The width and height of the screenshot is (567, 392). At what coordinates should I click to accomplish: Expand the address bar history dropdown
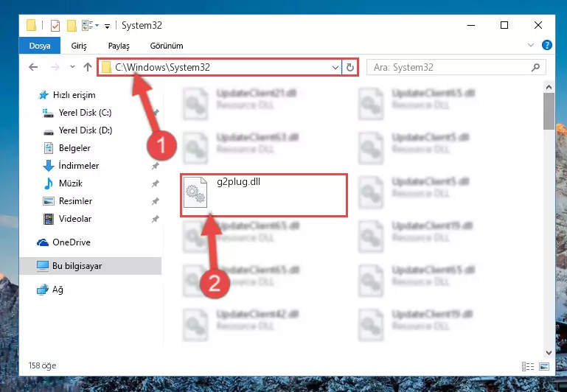[335, 68]
